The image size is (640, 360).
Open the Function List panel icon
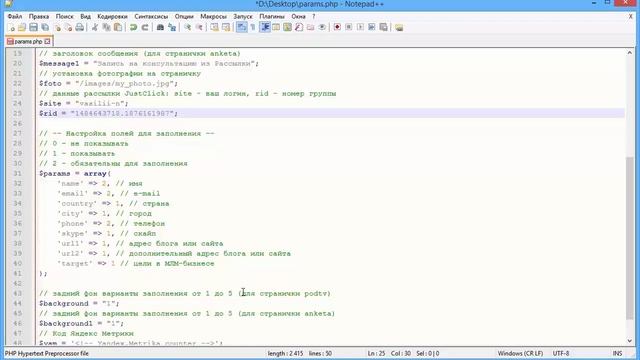click(299, 27)
